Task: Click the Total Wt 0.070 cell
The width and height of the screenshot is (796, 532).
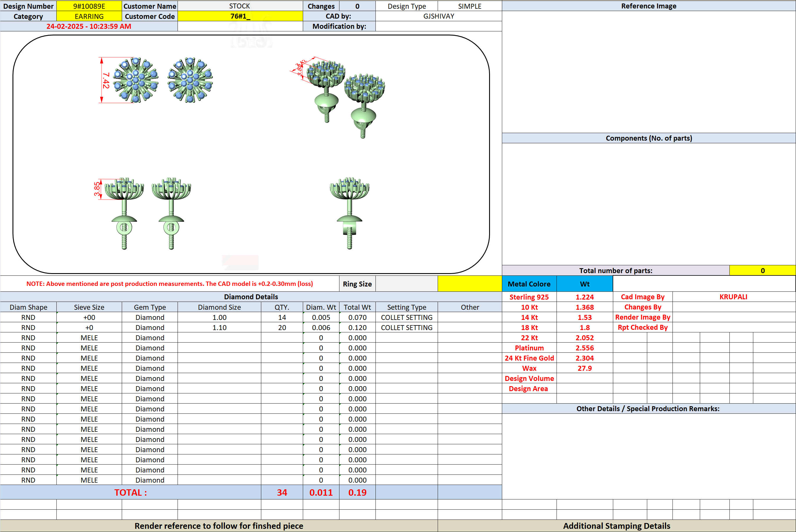Action: (357, 317)
